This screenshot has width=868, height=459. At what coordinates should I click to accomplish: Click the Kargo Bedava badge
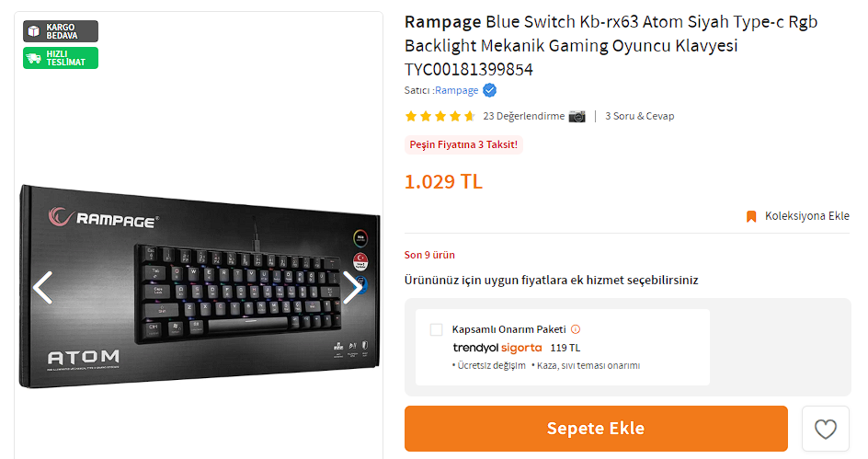pyautogui.click(x=61, y=31)
